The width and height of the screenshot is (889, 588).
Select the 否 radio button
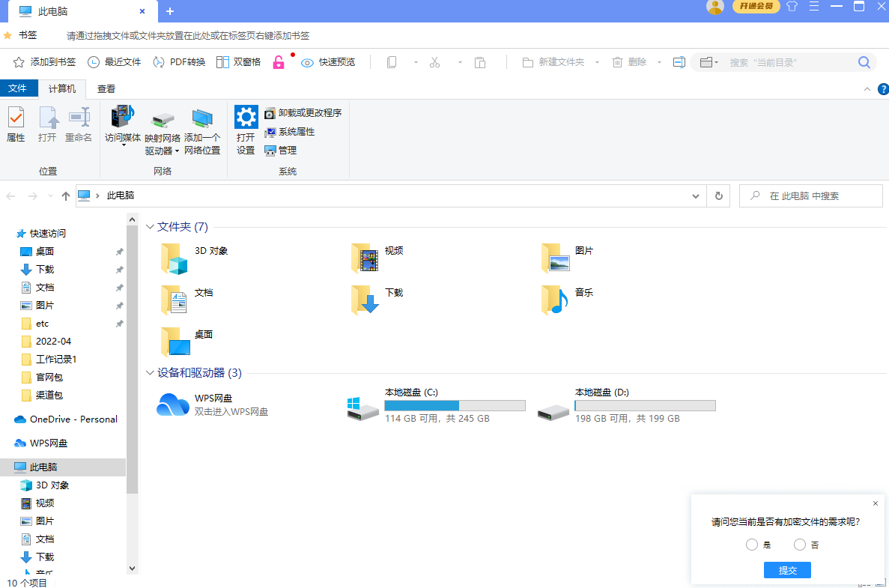tap(800, 545)
